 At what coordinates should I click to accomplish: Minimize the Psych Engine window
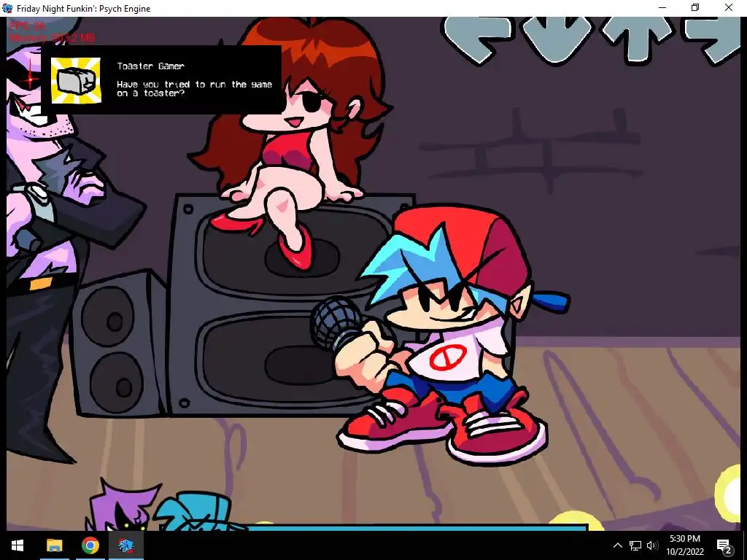tap(662, 7)
